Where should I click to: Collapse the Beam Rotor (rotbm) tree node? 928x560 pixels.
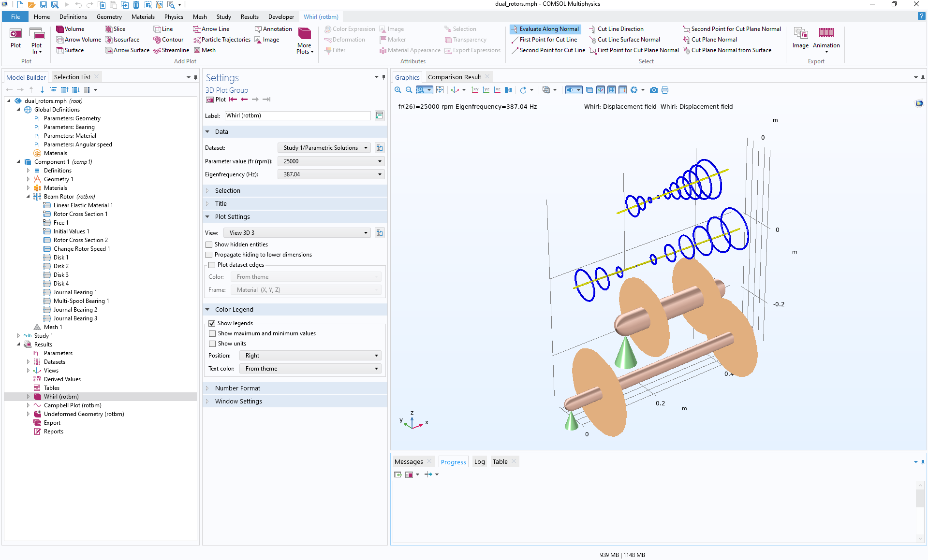[x=29, y=197]
